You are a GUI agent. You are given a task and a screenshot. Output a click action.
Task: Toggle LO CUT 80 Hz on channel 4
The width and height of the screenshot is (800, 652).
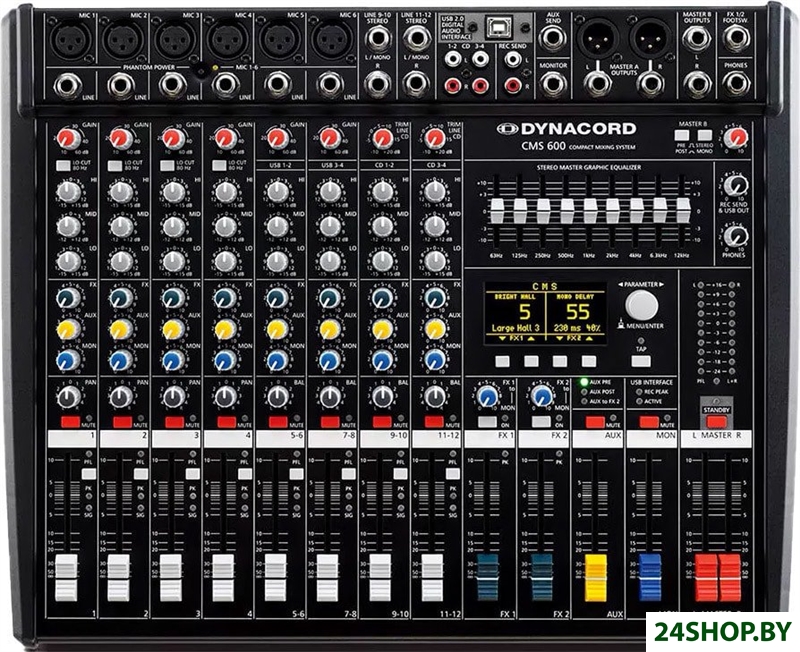tap(219, 166)
